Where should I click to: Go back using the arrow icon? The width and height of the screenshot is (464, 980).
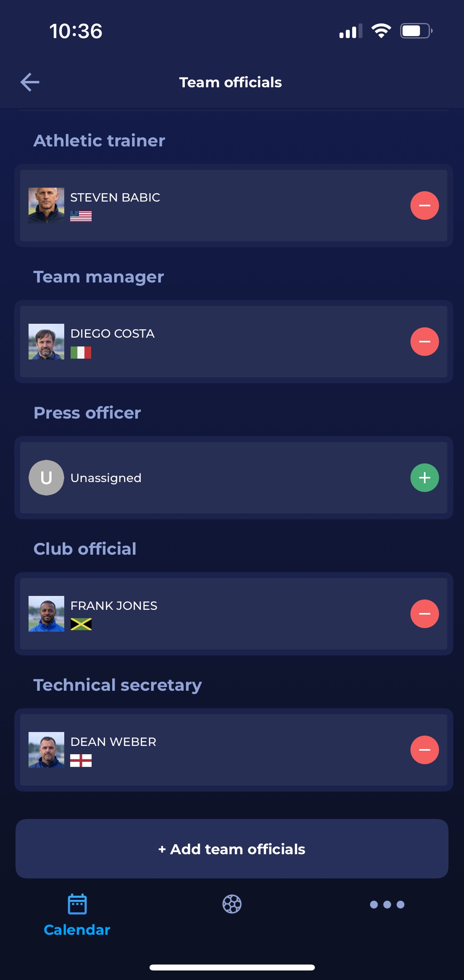pyautogui.click(x=30, y=82)
